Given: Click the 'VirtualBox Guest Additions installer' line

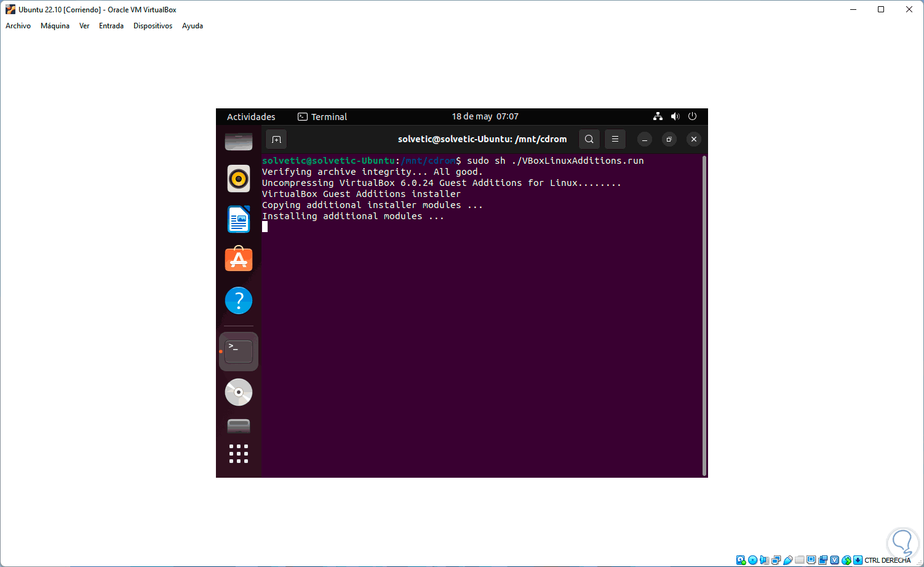Looking at the screenshot, I should (x=361, y=194).
